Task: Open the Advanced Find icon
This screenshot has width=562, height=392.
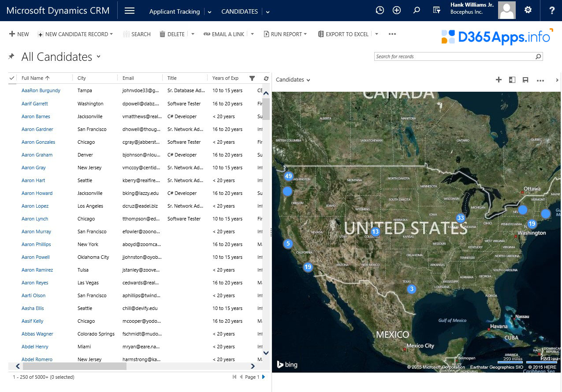Action: tap(436, 11)
